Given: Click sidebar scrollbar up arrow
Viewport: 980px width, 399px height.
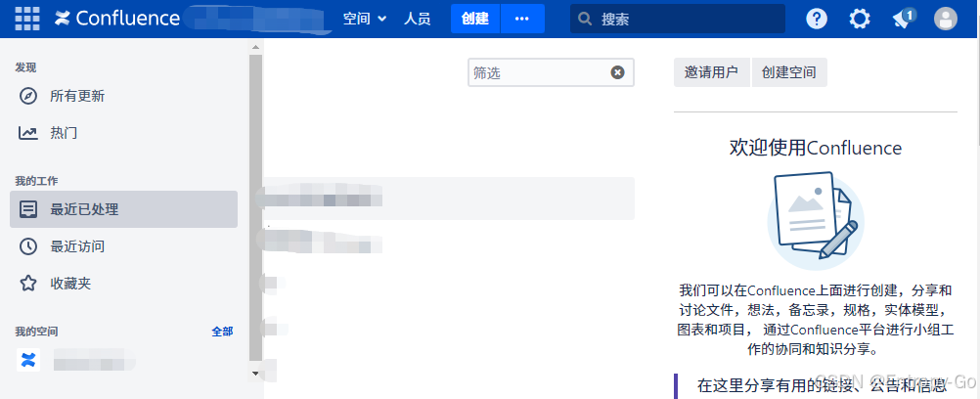Looking at the screenshot, I should coord(255,47).
